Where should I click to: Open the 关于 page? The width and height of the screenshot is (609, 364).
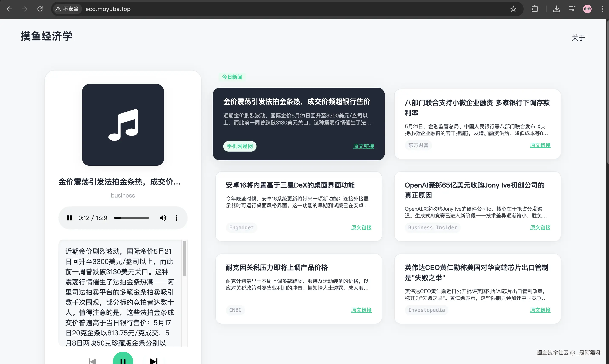[578, 38]
